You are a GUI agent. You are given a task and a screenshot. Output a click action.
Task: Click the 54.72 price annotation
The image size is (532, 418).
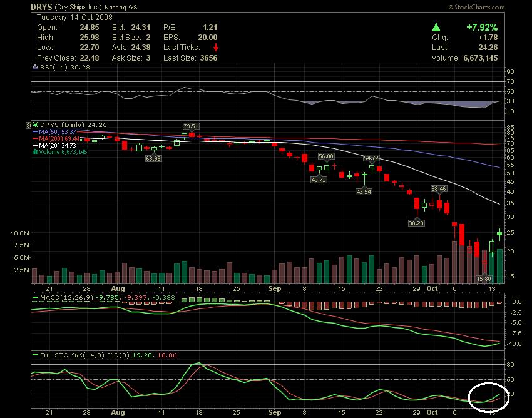click(x=371, y=158)
